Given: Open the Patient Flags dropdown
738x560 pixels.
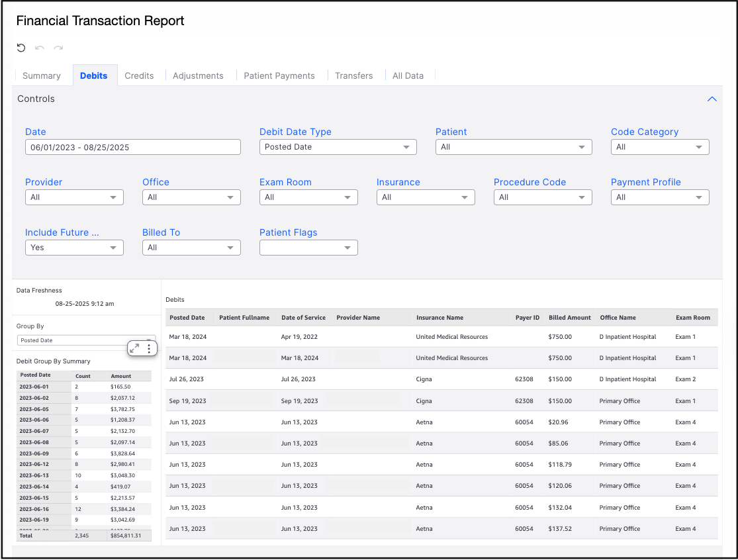Looking at the screenshot, I should [x=308, y=248].
